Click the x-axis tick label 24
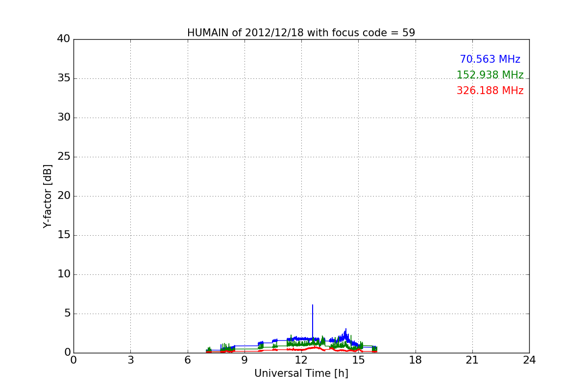The width and height of the screenshot is (588, 392). [529, 360]
